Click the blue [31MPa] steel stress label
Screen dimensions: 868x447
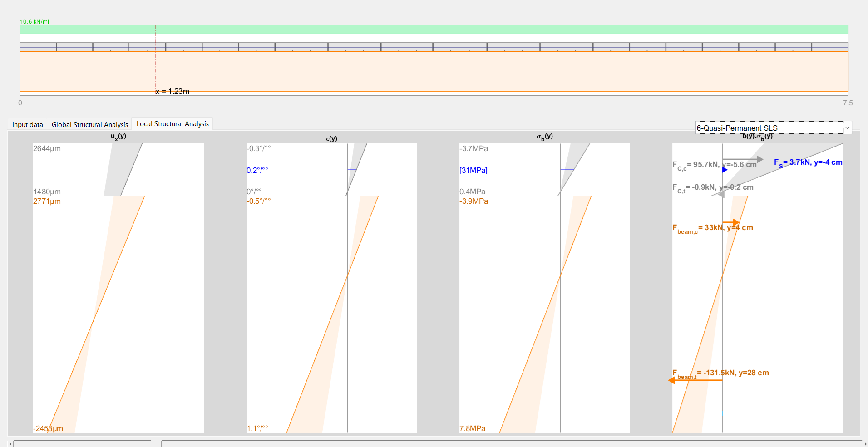click(473, 170)
